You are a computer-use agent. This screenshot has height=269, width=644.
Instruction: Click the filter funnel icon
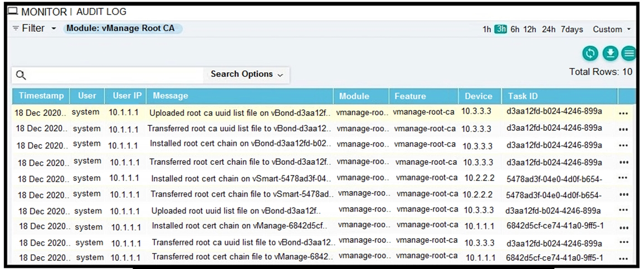pos(16,28)
